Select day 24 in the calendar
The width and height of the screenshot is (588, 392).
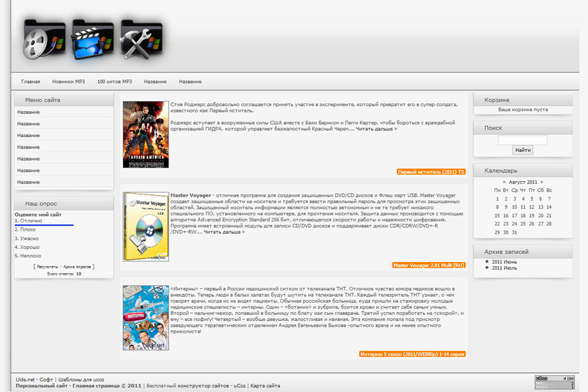(514, 224)
